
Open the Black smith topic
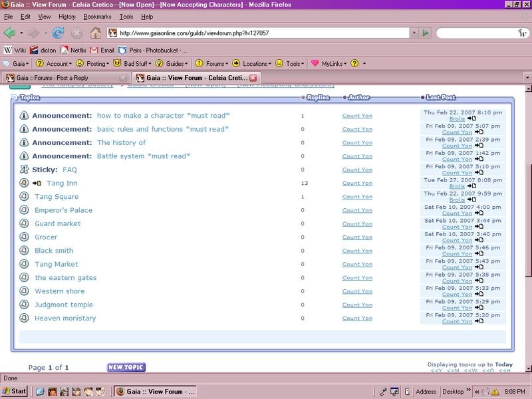tap(54, 251)
